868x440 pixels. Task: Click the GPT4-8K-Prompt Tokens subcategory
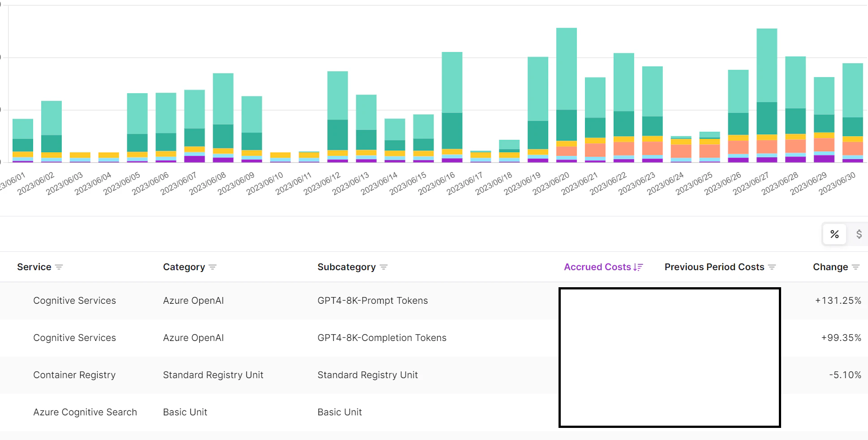point(373,301)
